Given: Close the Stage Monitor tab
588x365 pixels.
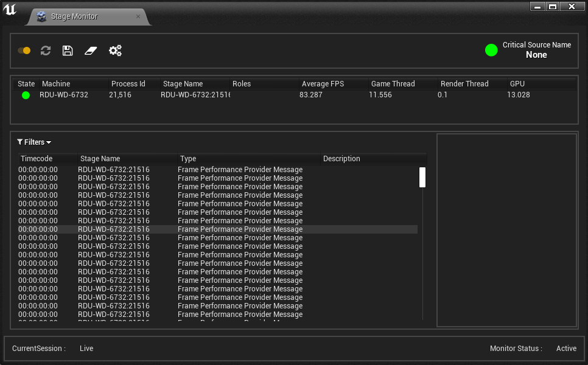Looking at the screenshot, I should [138, 17].
